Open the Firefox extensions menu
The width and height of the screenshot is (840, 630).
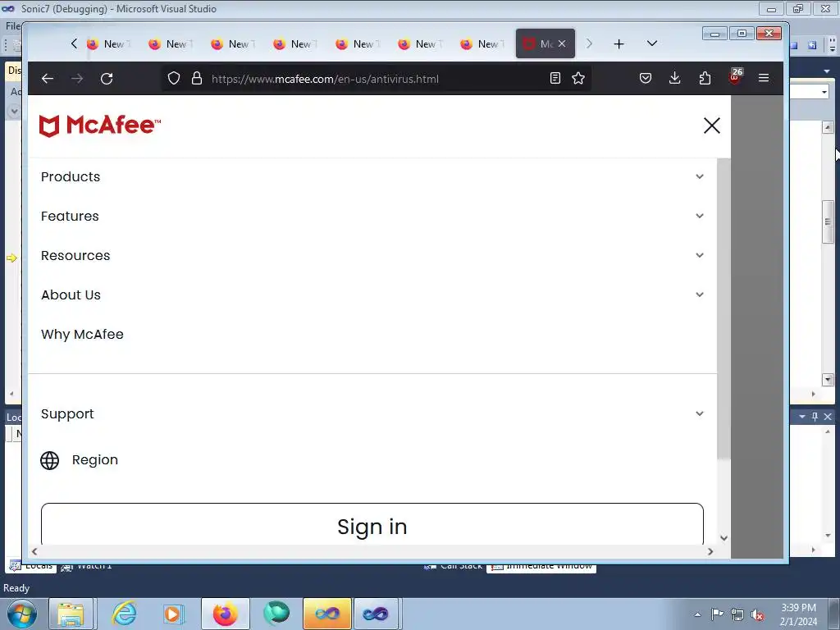tap(705, 78)
